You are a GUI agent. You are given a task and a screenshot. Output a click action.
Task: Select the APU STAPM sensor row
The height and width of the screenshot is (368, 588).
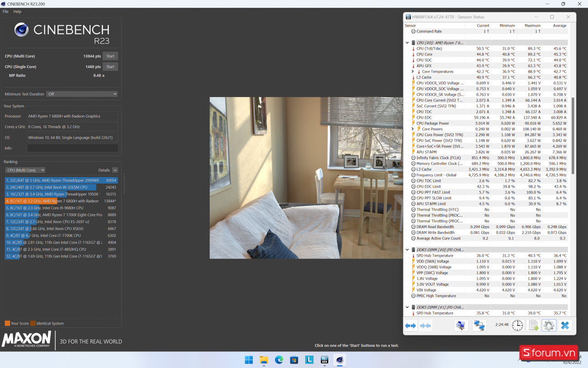[486, 152]
